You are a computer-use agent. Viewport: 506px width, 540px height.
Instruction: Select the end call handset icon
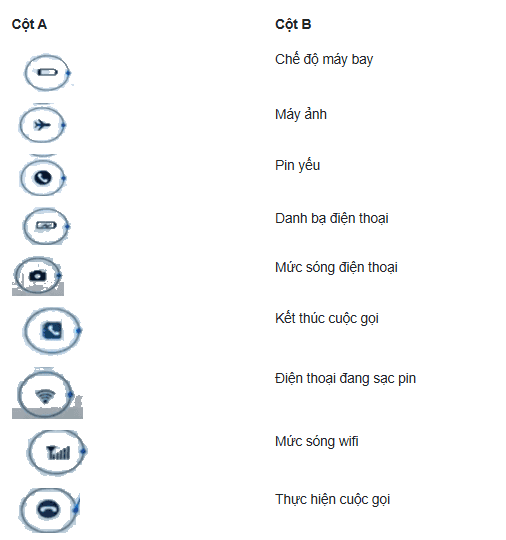point(49,510)
